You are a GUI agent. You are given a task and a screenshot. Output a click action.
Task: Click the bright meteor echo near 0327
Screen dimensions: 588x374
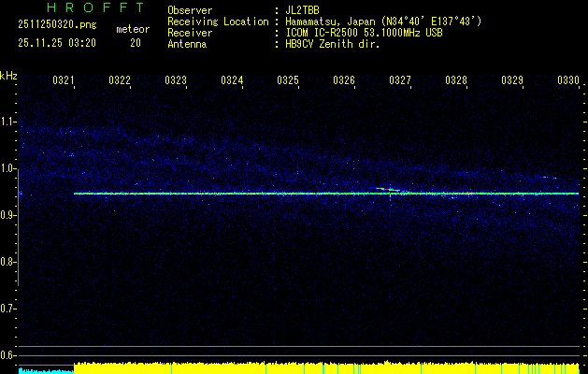(x=388, y=190)
